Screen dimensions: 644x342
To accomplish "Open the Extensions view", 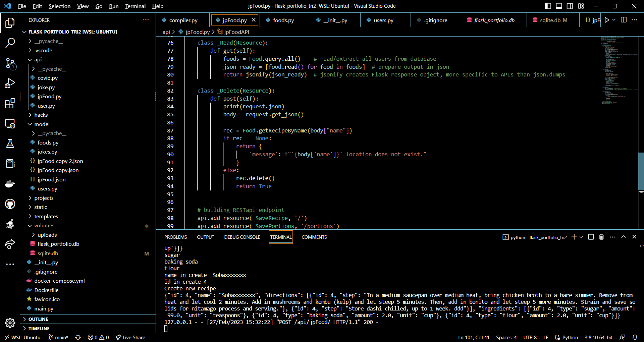I will click(10, 103).
